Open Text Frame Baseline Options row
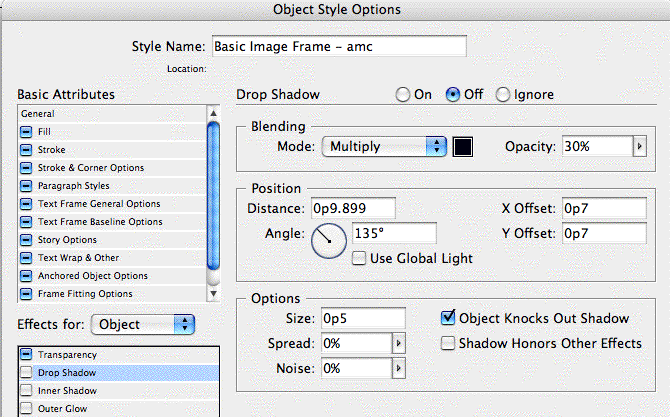Viewport: 670px width, 417px height. click(100, 222)
